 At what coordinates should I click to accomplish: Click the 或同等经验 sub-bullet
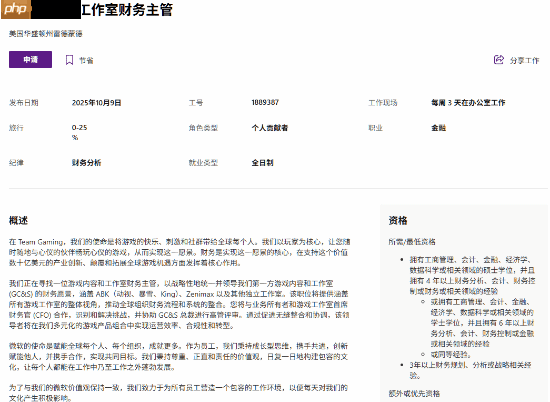click(x=451, y=354)
